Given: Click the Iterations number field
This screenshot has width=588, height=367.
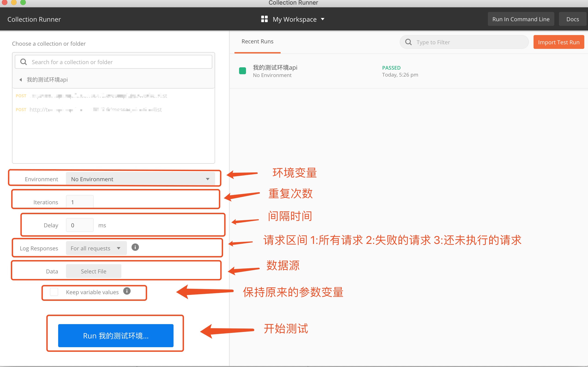Looking at the screenshot, I should [x=80, y=202].
